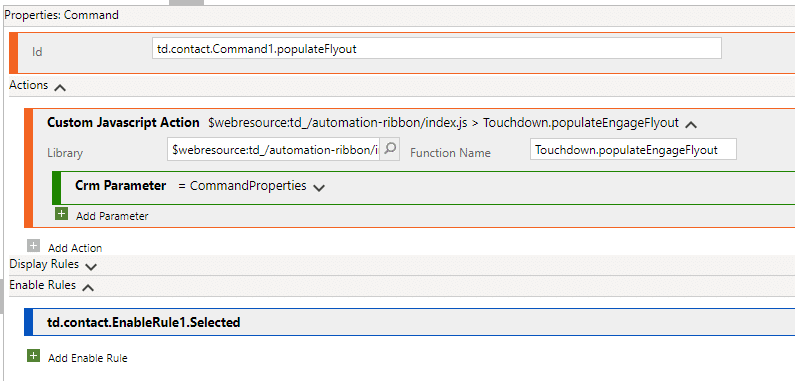Collapse the Actions section chevron
This screenshot has width=795, height=381.
click(60, 87)
